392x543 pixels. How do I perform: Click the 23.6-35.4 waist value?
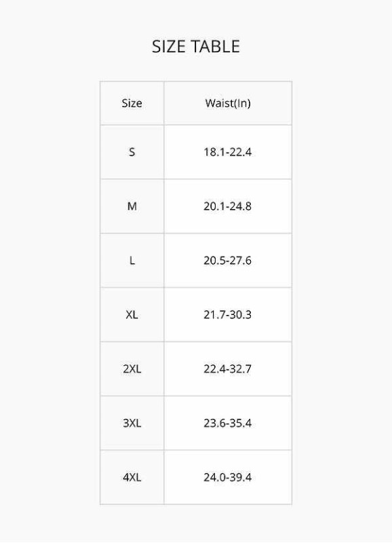[x=228, y=423]
